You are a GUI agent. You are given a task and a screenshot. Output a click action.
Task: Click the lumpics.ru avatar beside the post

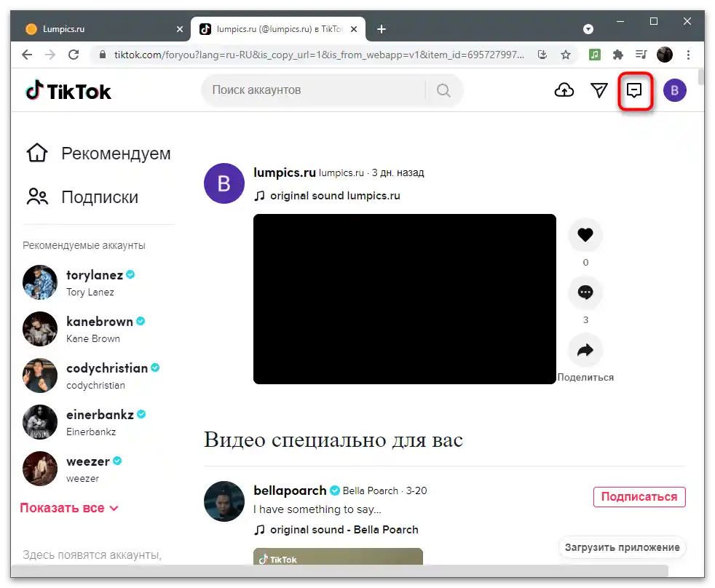[224, 183]
